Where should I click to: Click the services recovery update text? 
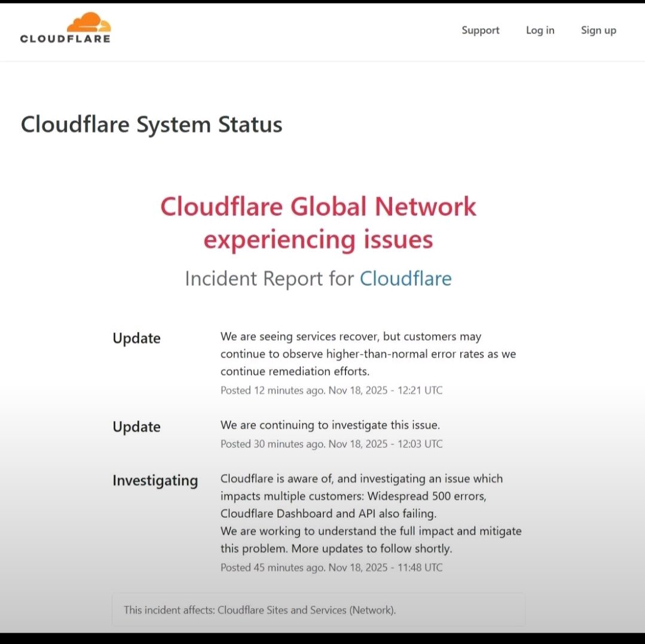tap(369, 354)
